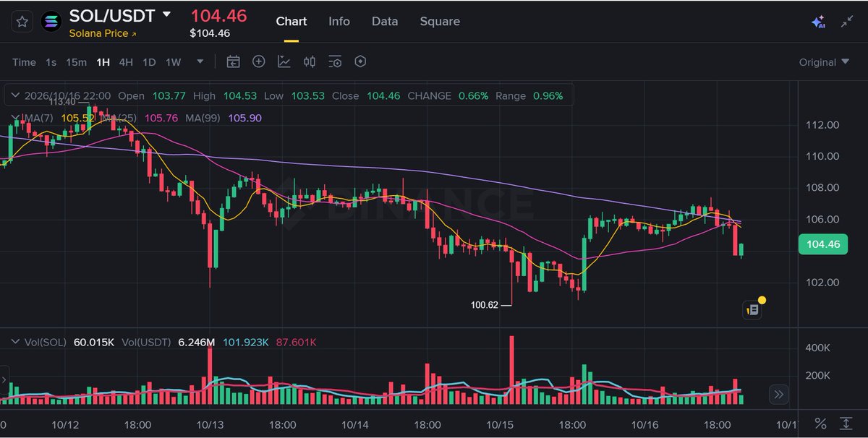Select the 1H interval
The width and height of the screenshot is (868, 438).
(103, 62)
